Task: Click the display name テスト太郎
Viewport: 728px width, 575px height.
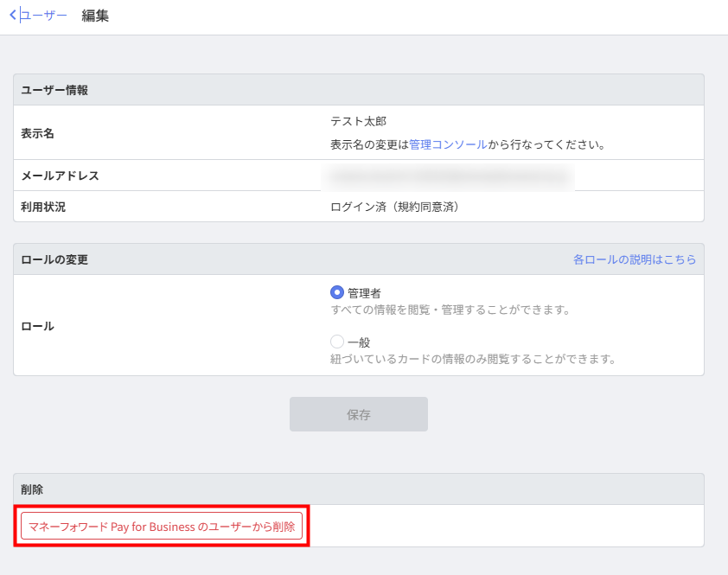Action: click(358, 121)
